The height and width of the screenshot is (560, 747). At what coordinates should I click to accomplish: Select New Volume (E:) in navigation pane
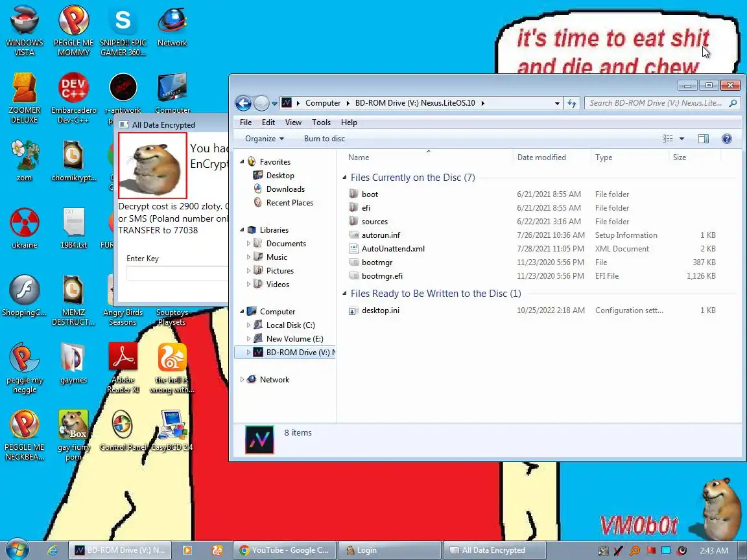click(294, 338)
